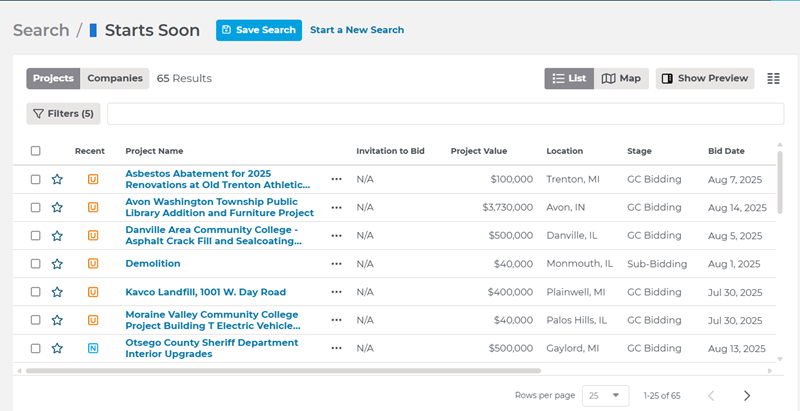Open more options for Danville Area College project
The height and width of the screenshot is (411, 800).
coord(336,236)
